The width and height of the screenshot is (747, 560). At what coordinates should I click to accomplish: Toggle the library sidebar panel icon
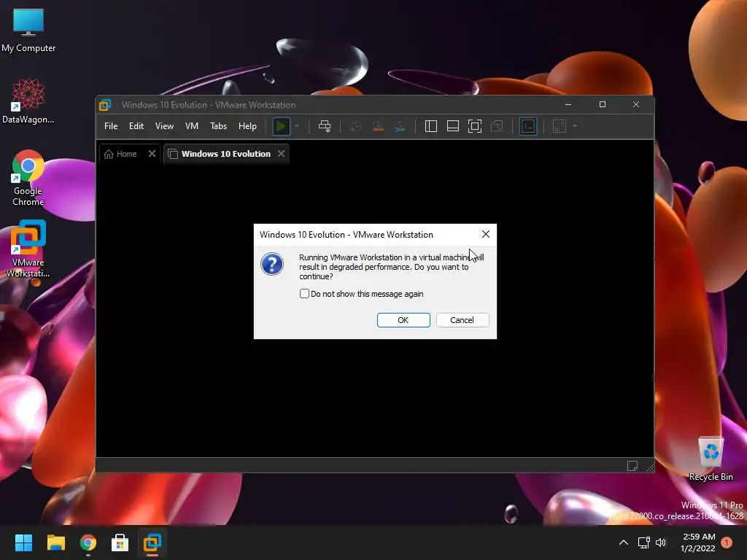pos(430,126)
